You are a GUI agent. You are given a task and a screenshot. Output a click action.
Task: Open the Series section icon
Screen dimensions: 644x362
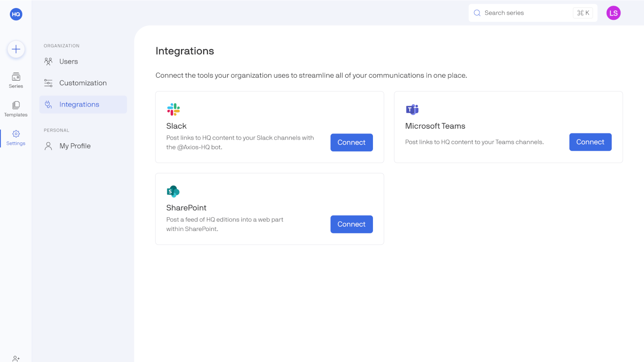click(16, 77)
